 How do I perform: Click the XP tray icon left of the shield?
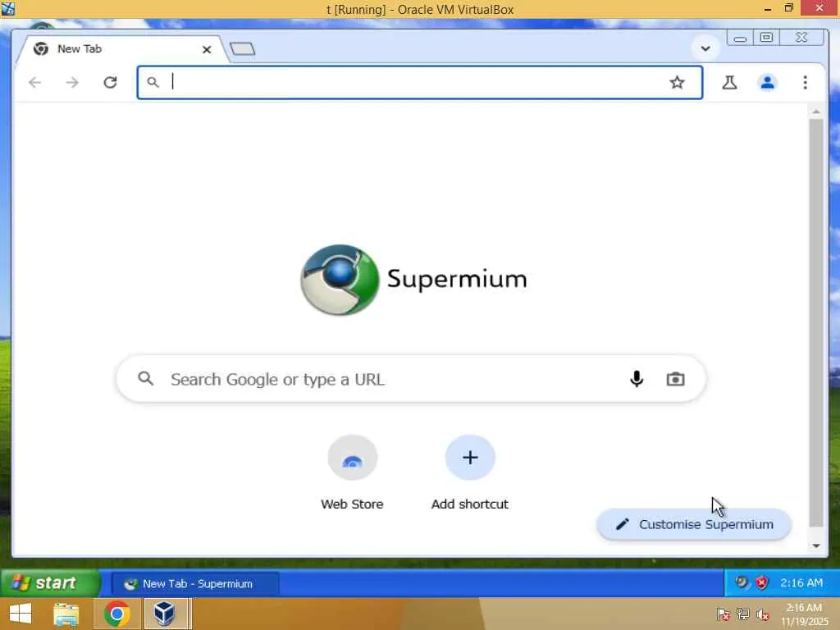click(x=742, y=582)
